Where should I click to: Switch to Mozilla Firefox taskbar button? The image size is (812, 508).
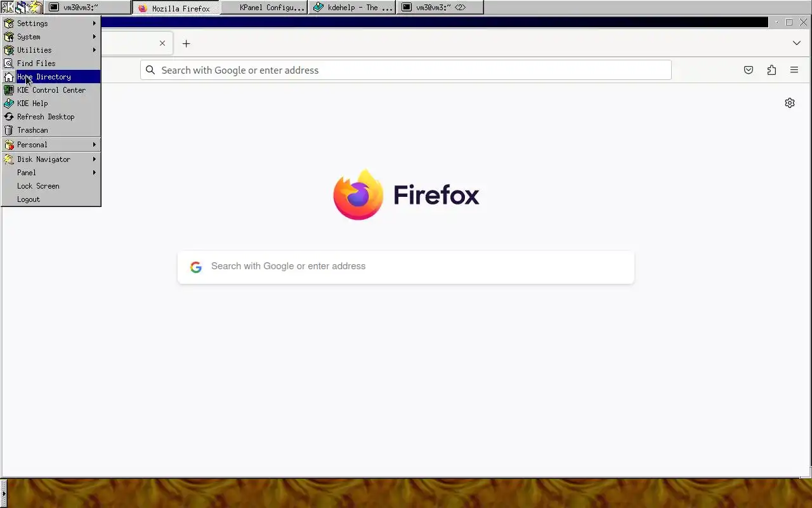[x=176, y=8]
